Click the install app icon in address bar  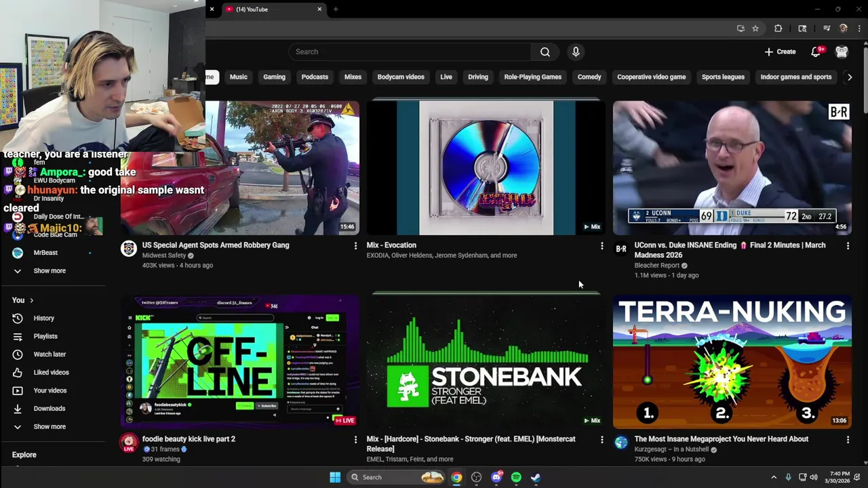coord(741,28)
